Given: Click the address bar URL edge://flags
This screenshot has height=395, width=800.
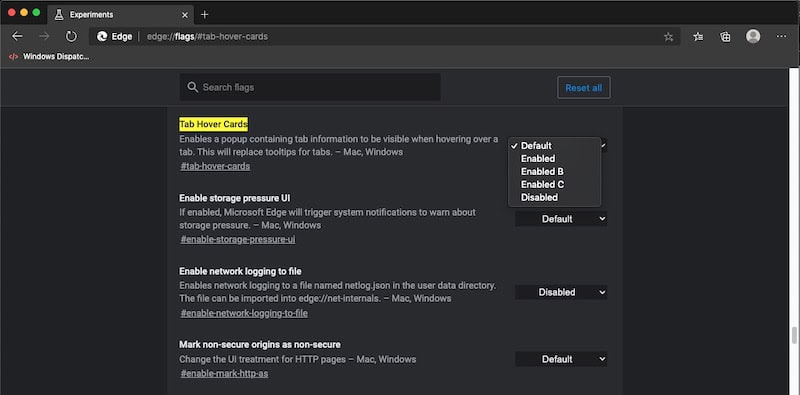Looking at the screenshot, I should (x=207, y=37).
